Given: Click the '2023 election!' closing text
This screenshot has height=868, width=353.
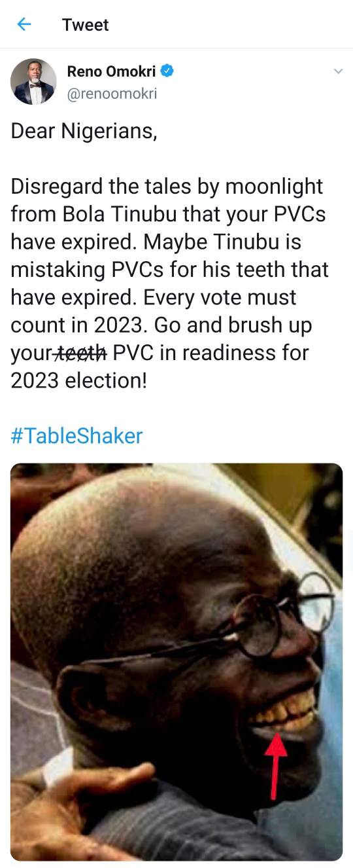Looking at the screenshot, I should [x=78, y=380].
